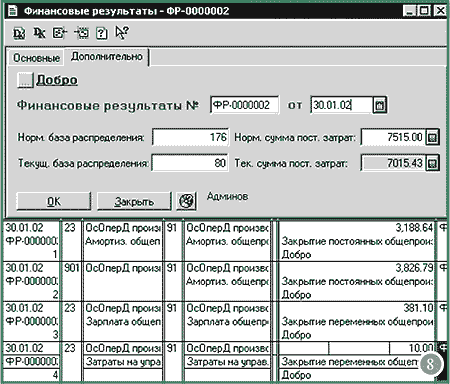Viewport: 450px width, 384px height.
Task: Click the go-to-journal arrow toolbar icon
Action: pos(81,33)
